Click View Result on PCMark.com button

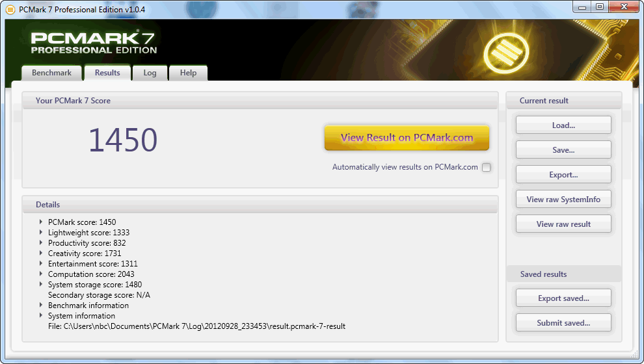point(407,137)
